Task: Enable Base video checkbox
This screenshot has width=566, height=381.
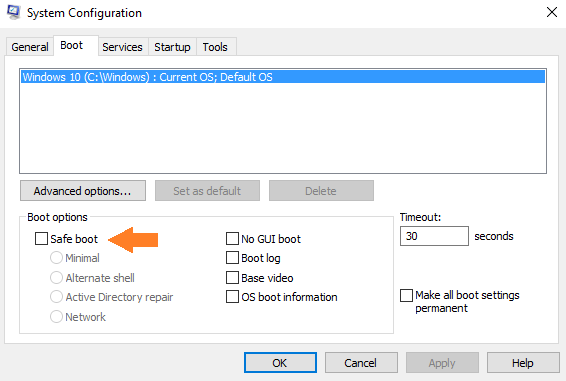Action: 232,278
